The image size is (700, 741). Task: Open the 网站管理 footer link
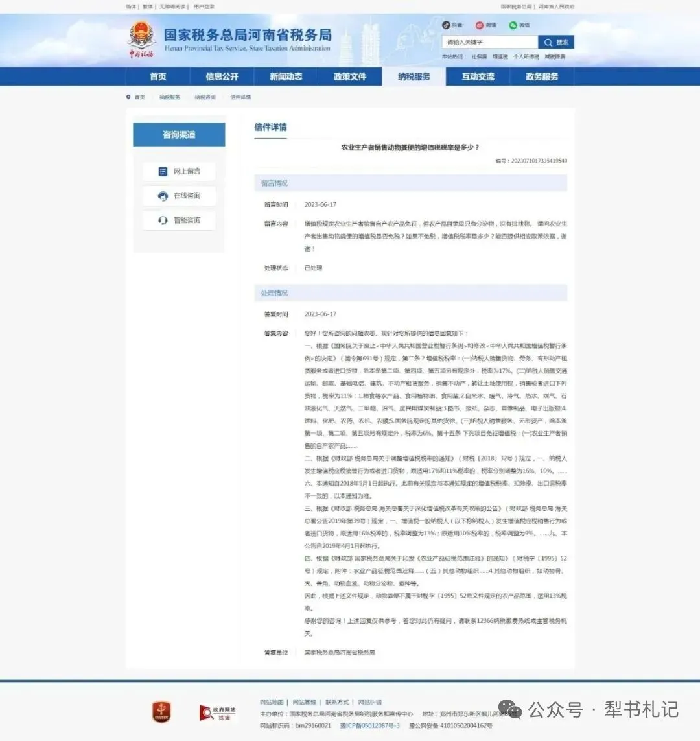[304, 702]
